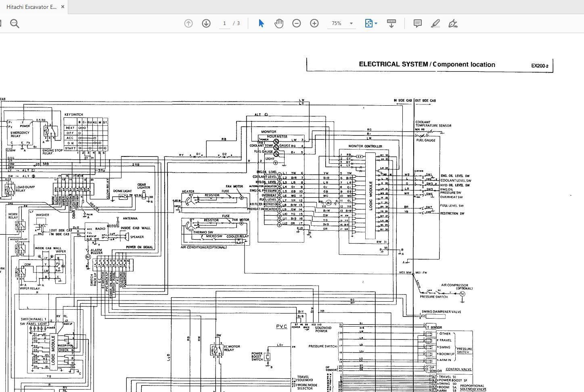Close the Hitachi Excavator tab

point(63,7)
